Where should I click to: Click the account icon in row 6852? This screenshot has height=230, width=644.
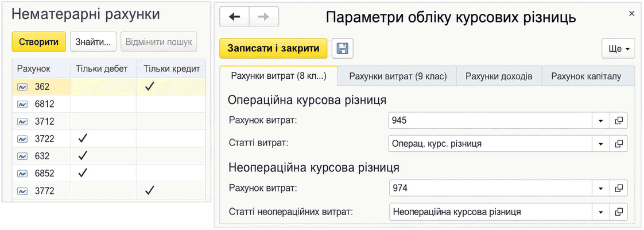[22, 173]
